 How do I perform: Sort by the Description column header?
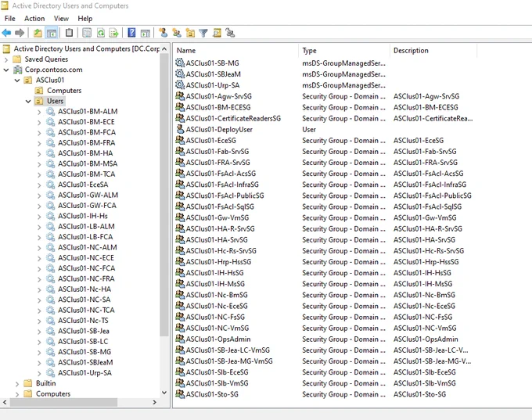click(x=433, y=51)
